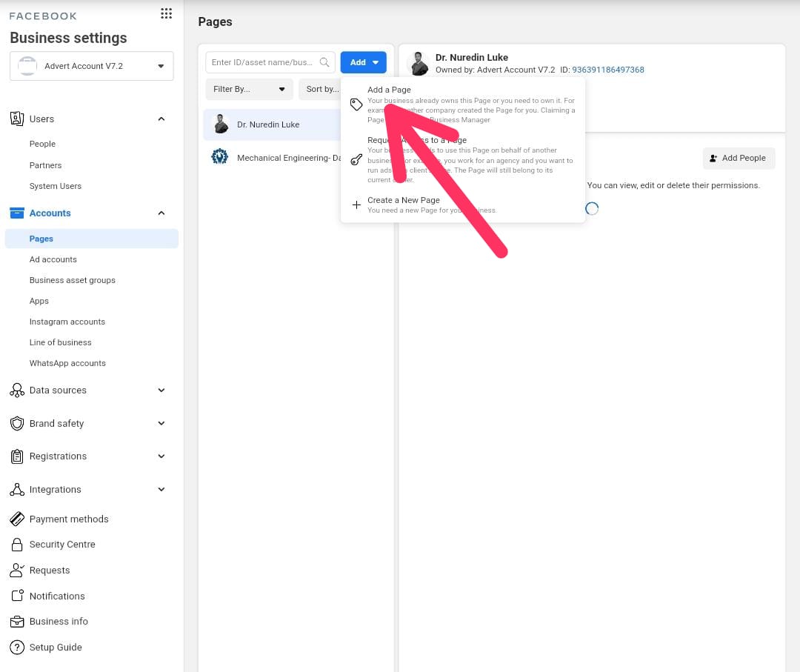Click the Brand safety label
Viewport: 800px width, 672px height.
point(56,424)
